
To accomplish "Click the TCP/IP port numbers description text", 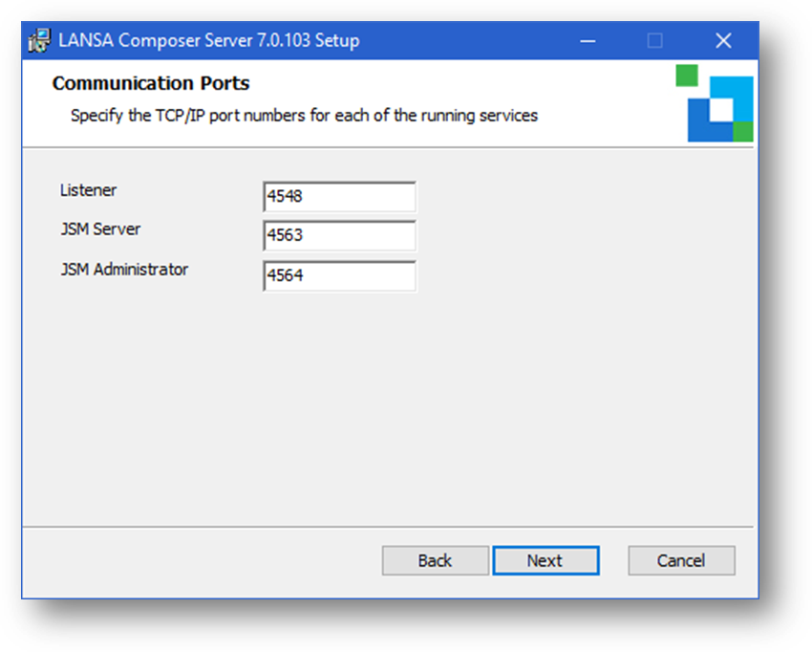I will click(x=304, y=116).
